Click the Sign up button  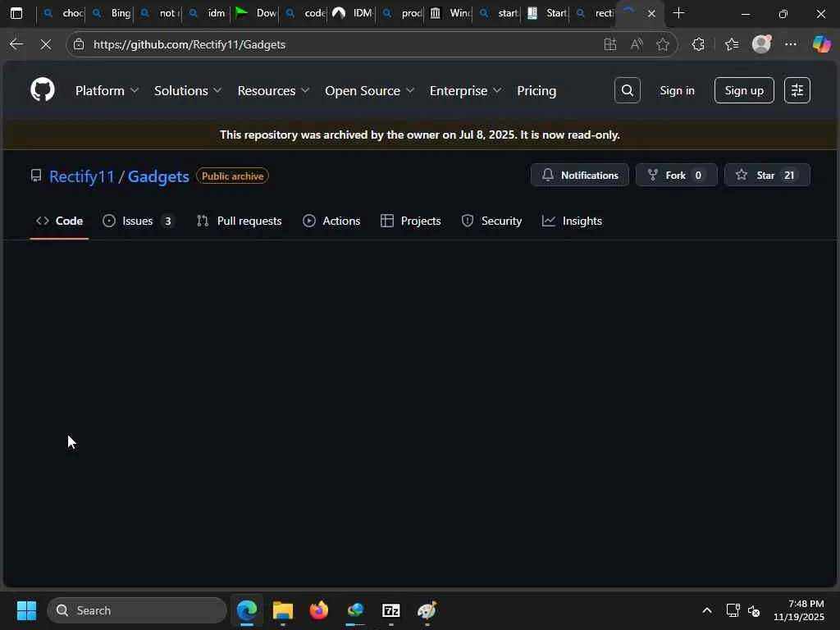(744, 90)
